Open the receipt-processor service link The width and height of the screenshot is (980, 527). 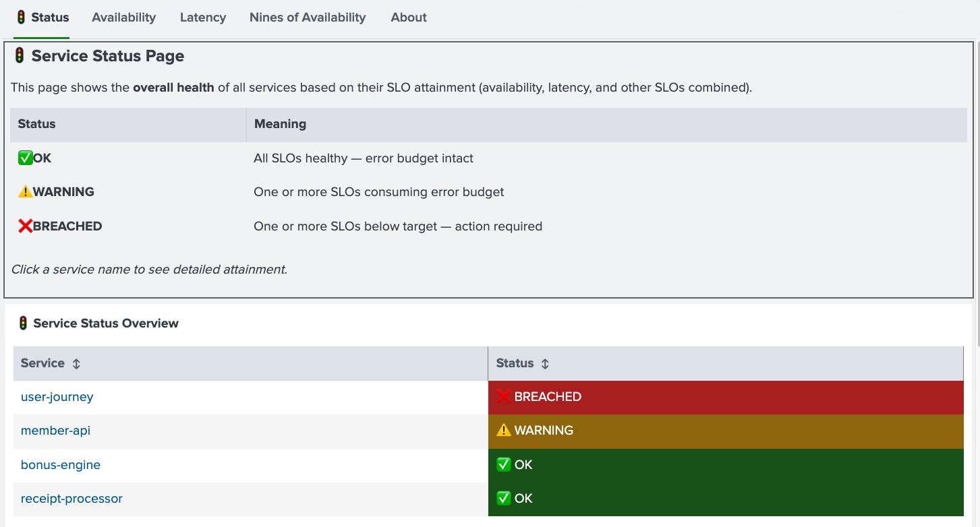point(71,499)
